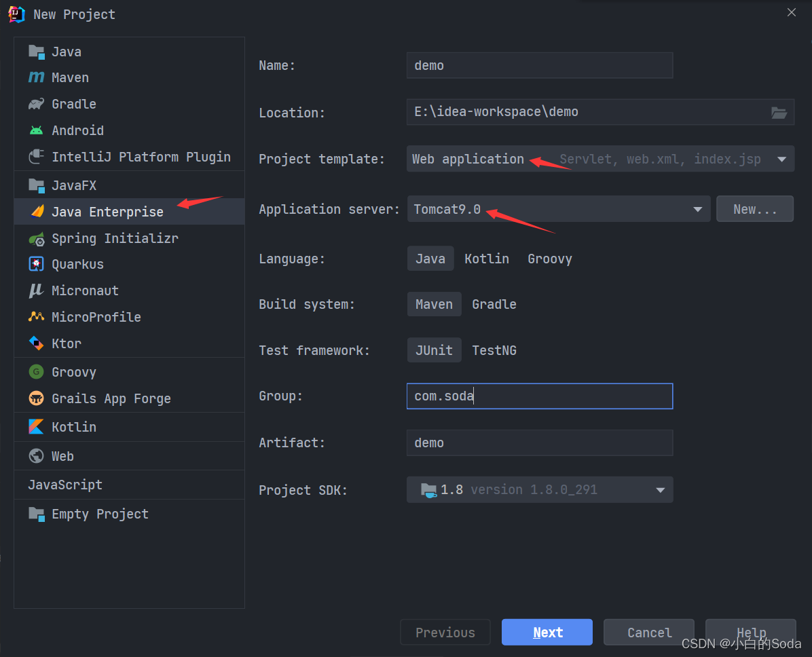
Task: Select the Kotlin label in the project list
Action: tap(74, 427)
